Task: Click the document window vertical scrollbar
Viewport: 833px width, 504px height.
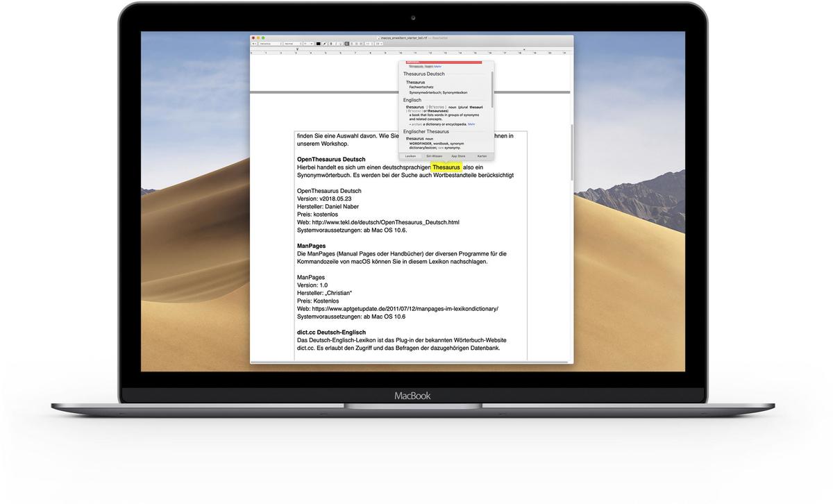Action: [x=572, y=153]
